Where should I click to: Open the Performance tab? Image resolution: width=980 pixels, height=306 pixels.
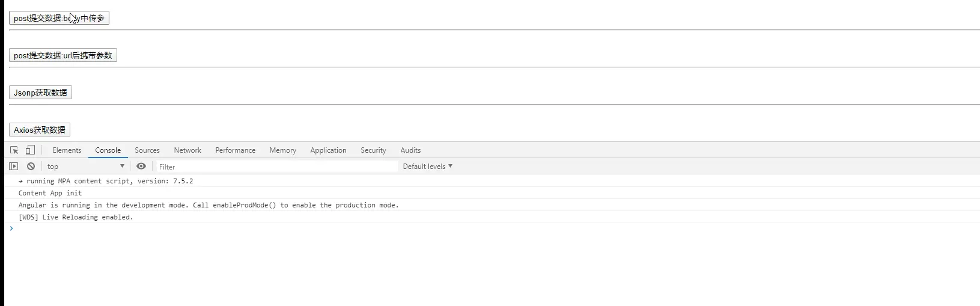tap(236, 150)
